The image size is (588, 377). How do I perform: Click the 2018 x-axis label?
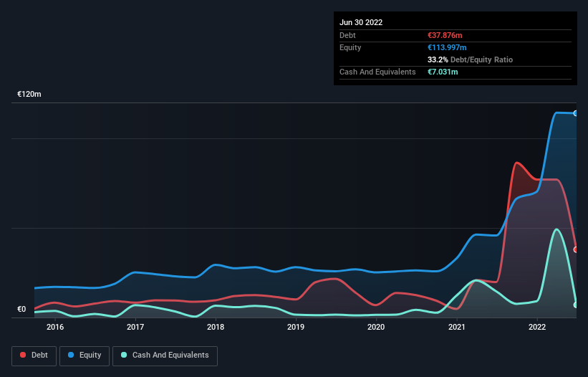coord(216,327)
